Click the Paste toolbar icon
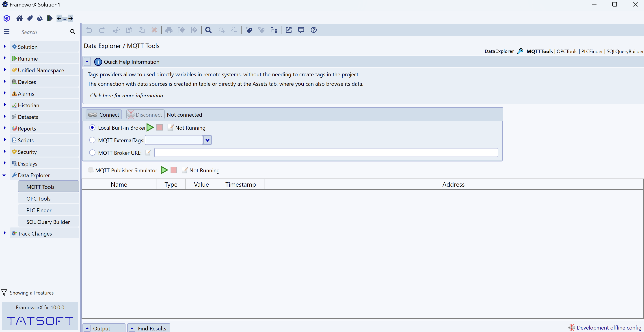Image resolution: width=644 pixels, height=332 pixels. coord(141,30)
